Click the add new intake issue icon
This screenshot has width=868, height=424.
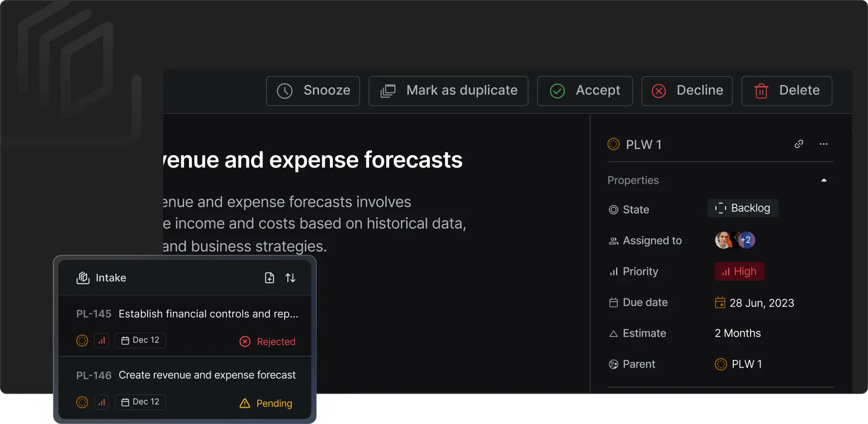pyautogui.click(x=269, y=278)
